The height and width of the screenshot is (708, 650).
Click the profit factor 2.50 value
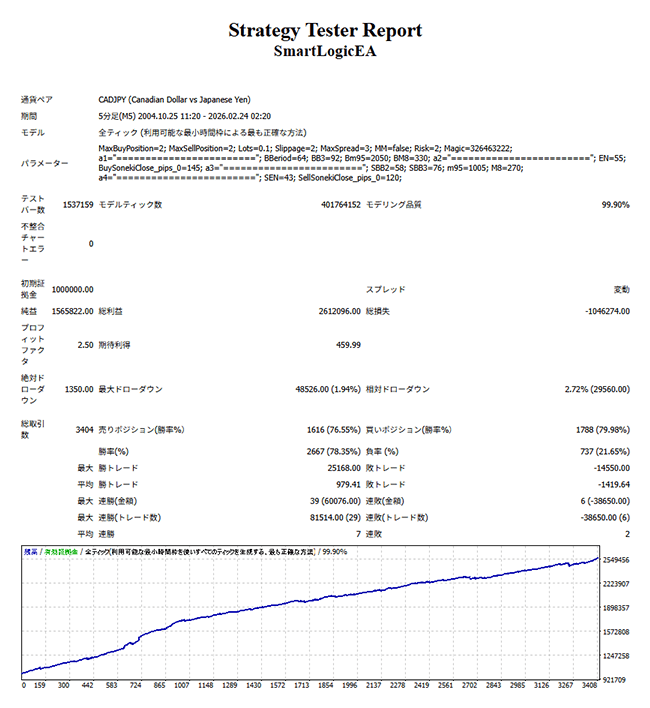pos(84,344)
